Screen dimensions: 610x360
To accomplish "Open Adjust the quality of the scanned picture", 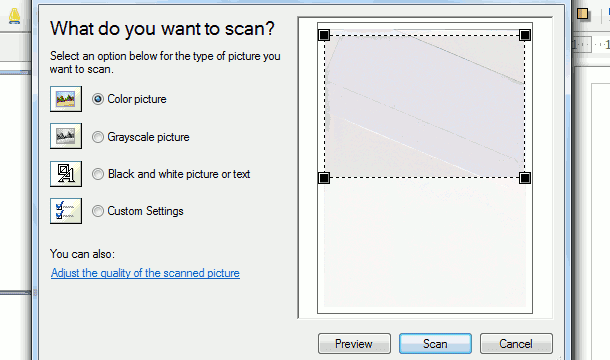I will pyautogui.click(x=145, y=273).
